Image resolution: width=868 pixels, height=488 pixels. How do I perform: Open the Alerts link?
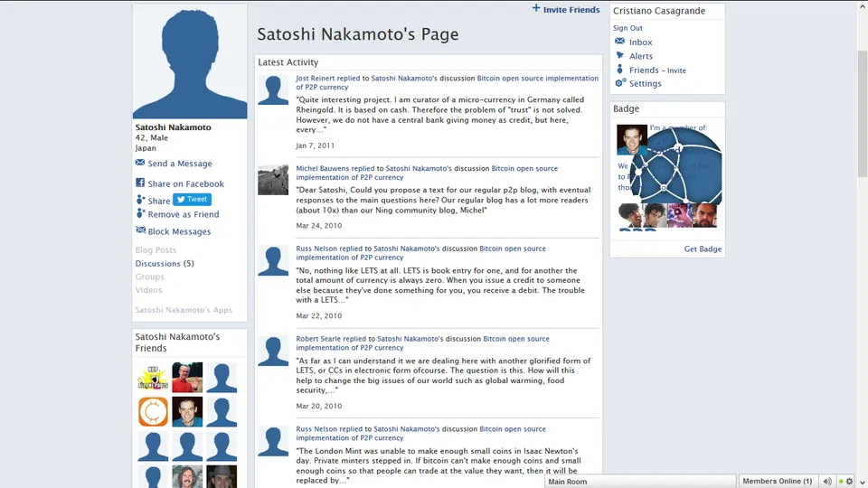(x=641, y=56)
